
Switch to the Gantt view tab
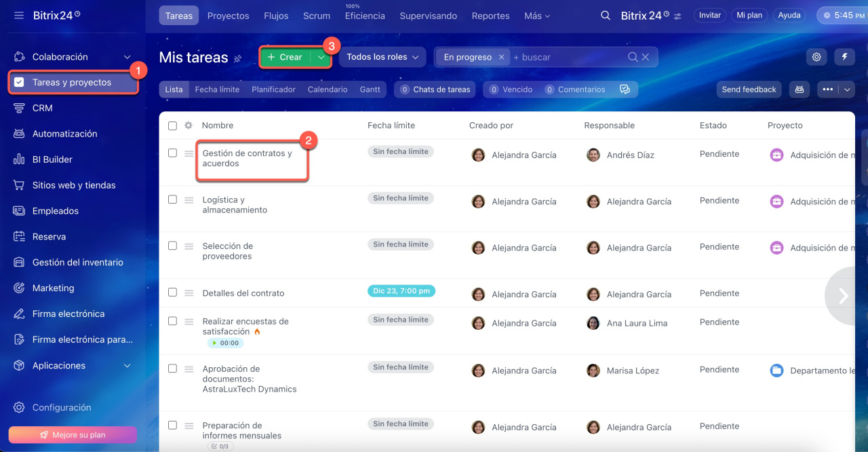370,90
